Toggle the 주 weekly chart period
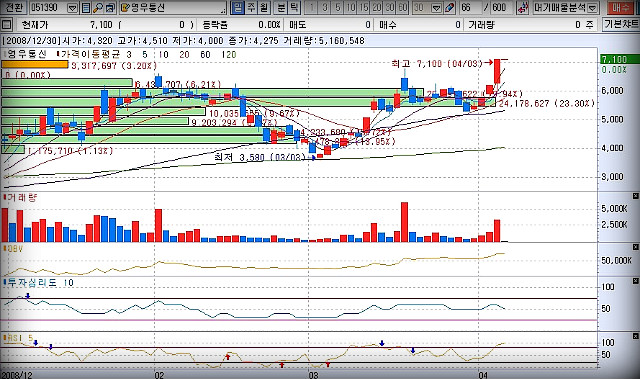 [251, 8]
